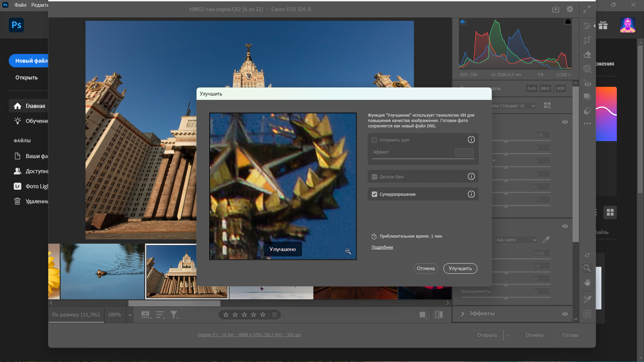Open the zoom level dropdown arrow
This screenshot has width=644, height=362.
click(x=130, y=315)
